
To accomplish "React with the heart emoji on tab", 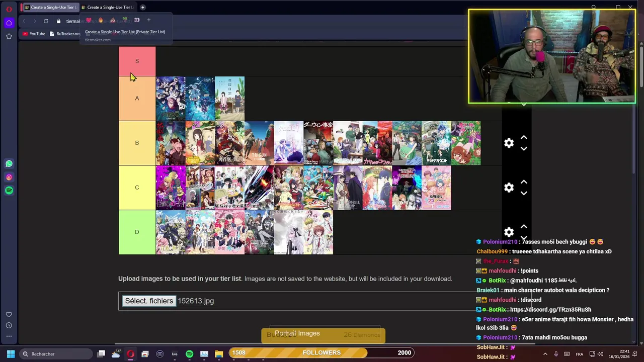I will click(x=89, y=20).
